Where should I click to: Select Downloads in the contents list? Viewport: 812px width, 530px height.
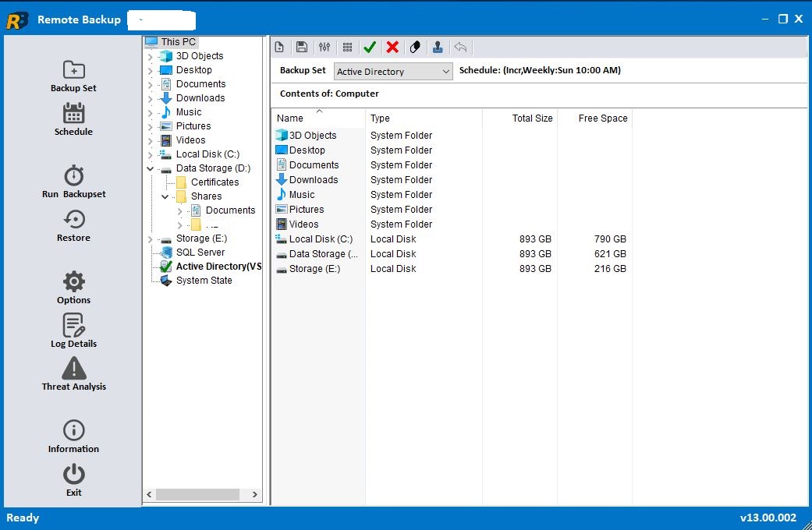coord(314,179)
